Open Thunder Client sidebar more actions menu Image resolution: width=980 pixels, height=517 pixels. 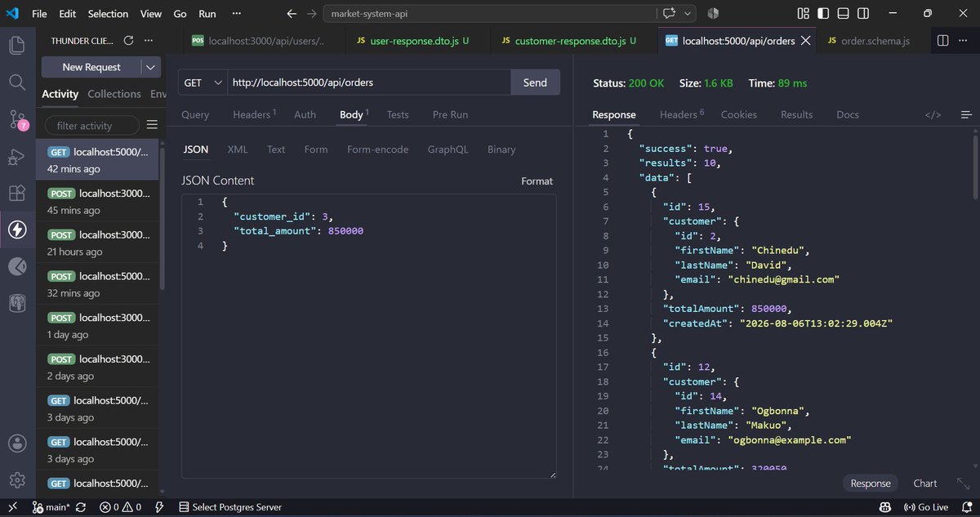coord(148,41)
